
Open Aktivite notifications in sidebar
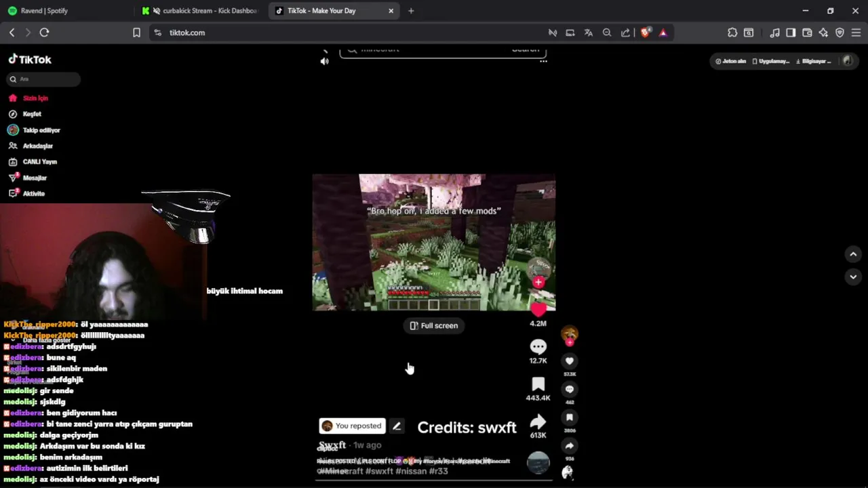tap(26, 194)
